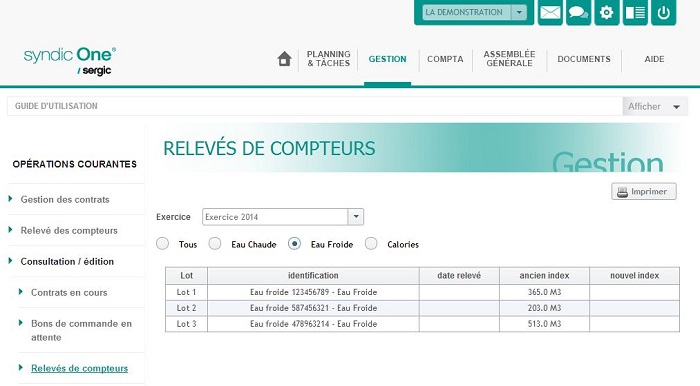Open the Exercice 2014 dropdown arrow
The image size is (700, 386).
coord(356,217)
